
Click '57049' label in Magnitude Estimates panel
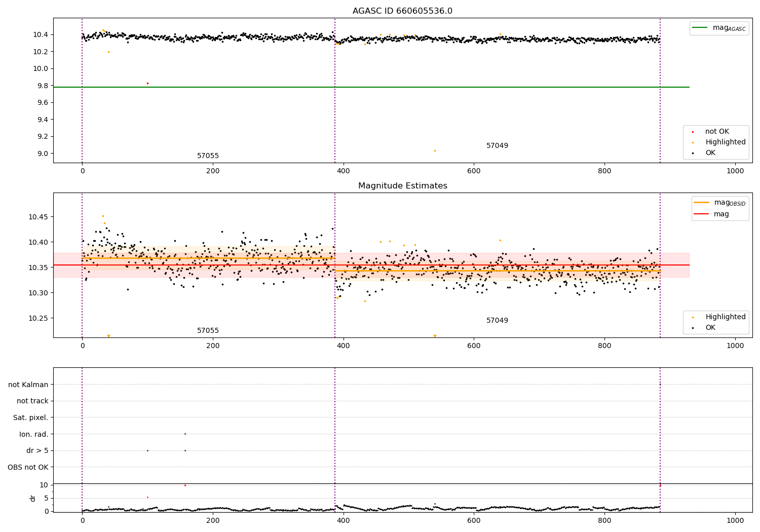(497, 321)
